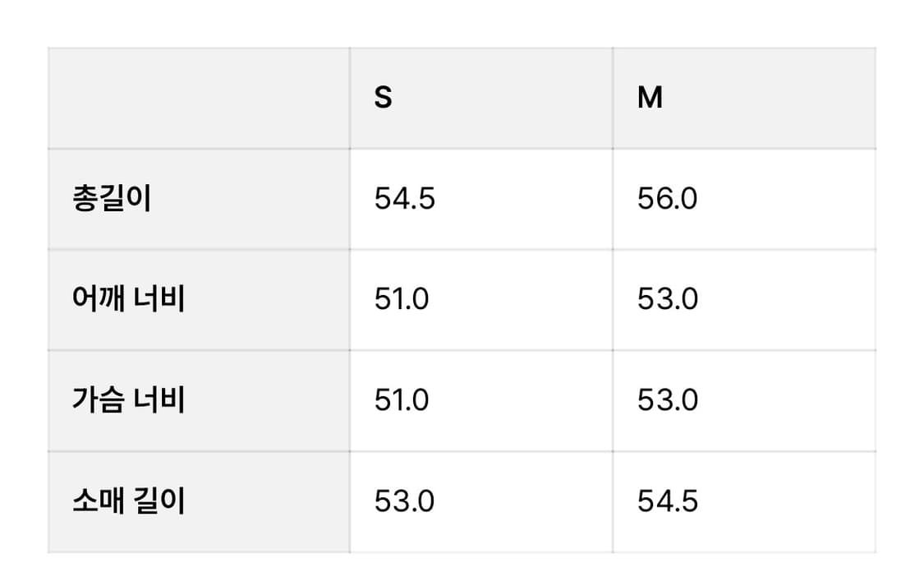Click the empty top-left header cell
924x586 pixels.
(199, 99)
